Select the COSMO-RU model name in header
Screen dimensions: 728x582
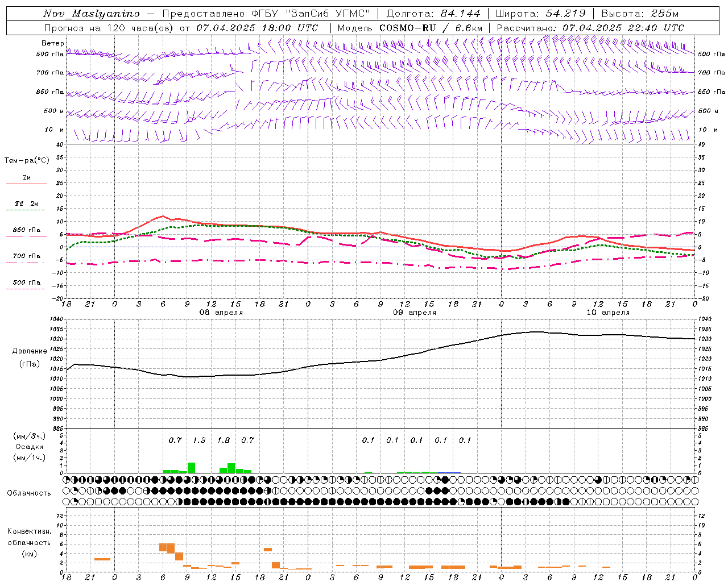(408, 28)
